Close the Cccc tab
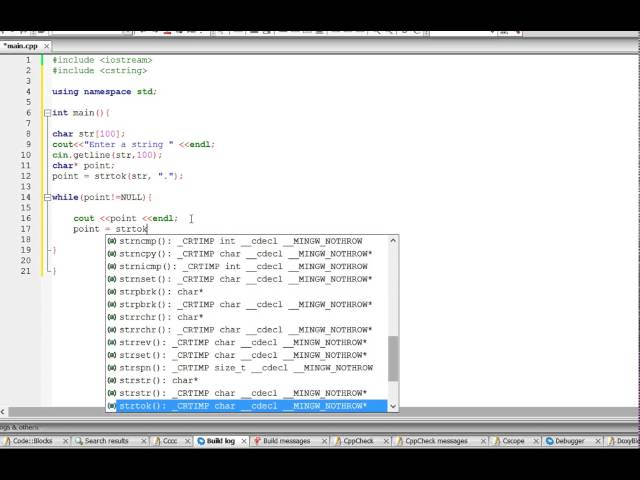 187,441
